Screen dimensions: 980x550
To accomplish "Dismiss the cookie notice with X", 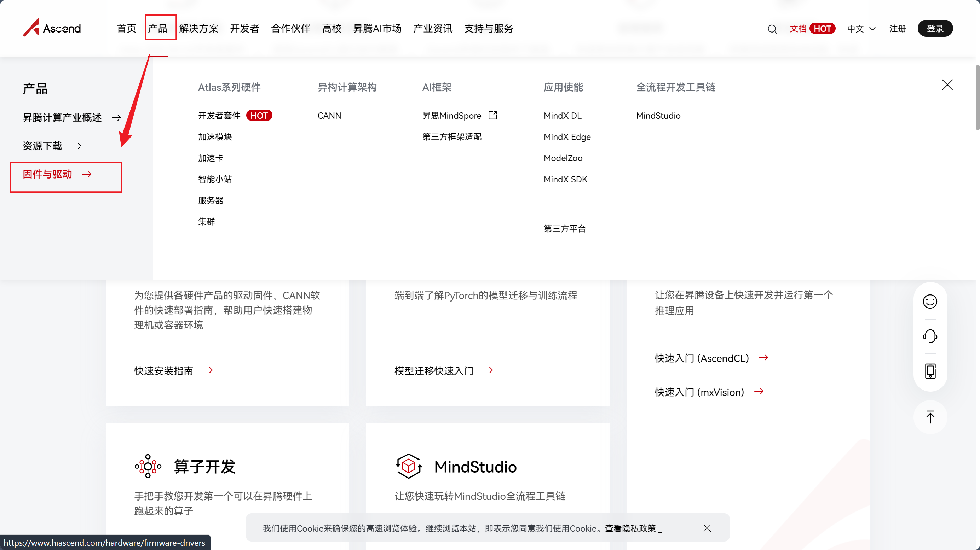I will [x=707, y=528].
